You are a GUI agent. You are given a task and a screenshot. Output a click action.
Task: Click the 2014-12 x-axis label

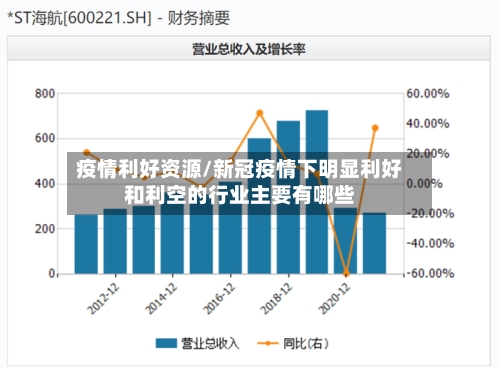tap(161, 299)
